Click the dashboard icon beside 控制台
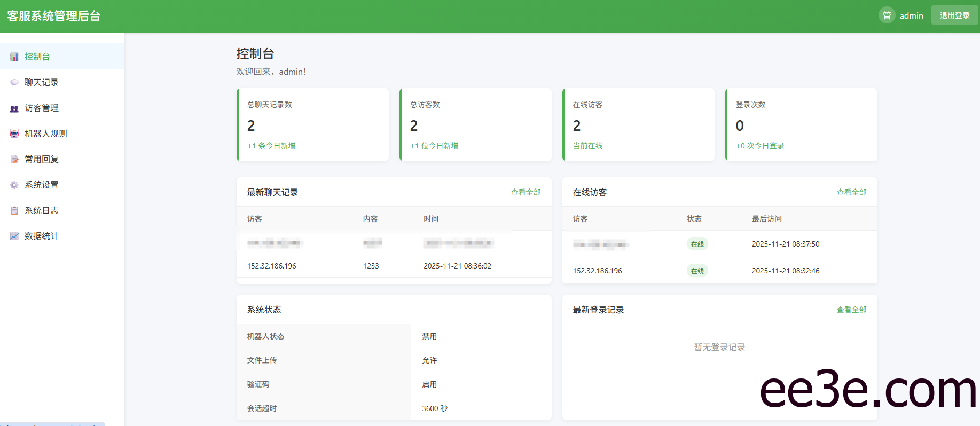The image size is (980, 426). [14, 57]
